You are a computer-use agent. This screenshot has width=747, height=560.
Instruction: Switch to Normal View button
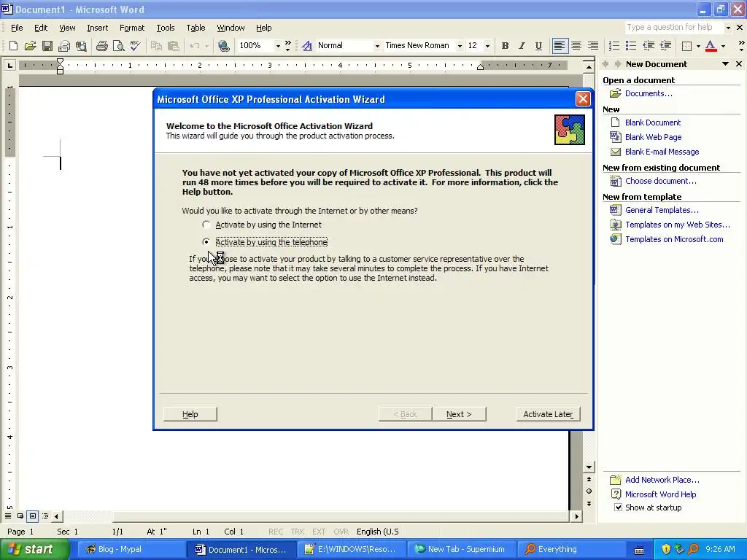(x=8, y=516)
